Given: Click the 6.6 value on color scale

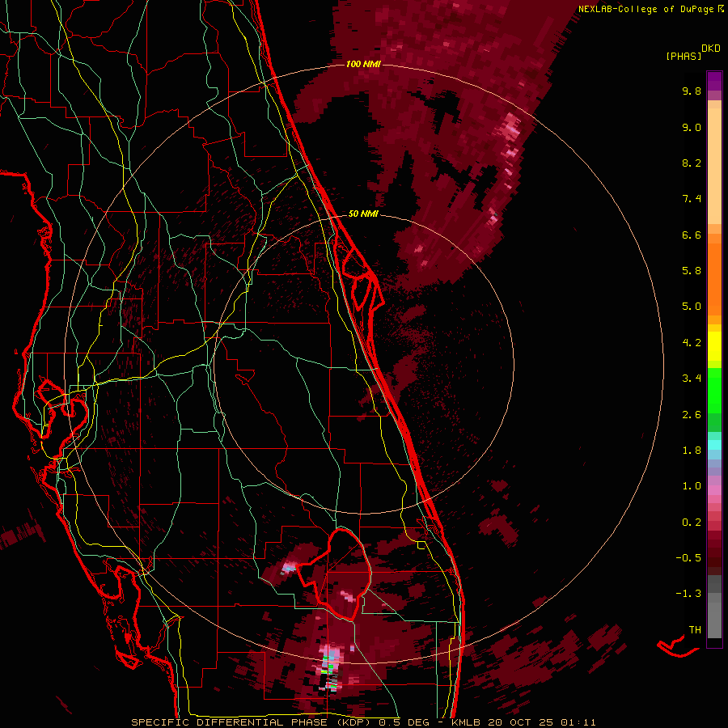Looking at the screenshot, I should 692,235.
